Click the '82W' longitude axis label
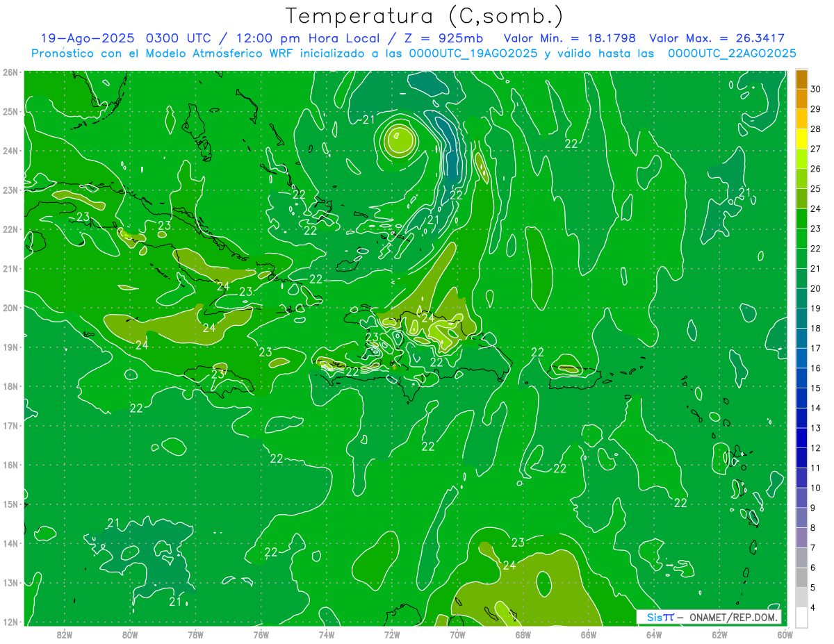The width and height of the screenshot is (834, 644). 65,634
